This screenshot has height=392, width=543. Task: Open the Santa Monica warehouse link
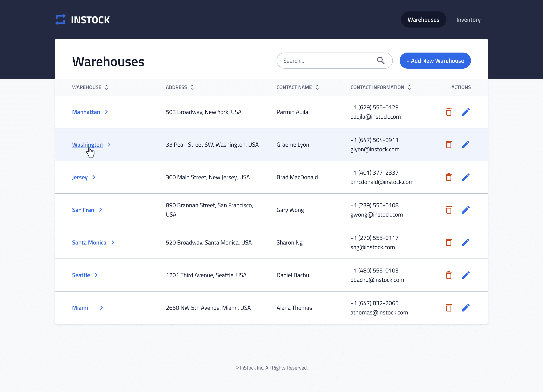pyautogui.click(x=89, y=243)
